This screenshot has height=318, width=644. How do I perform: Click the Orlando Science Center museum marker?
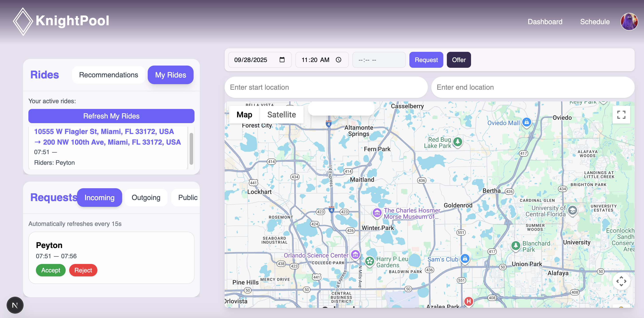(x=355, y=255)
